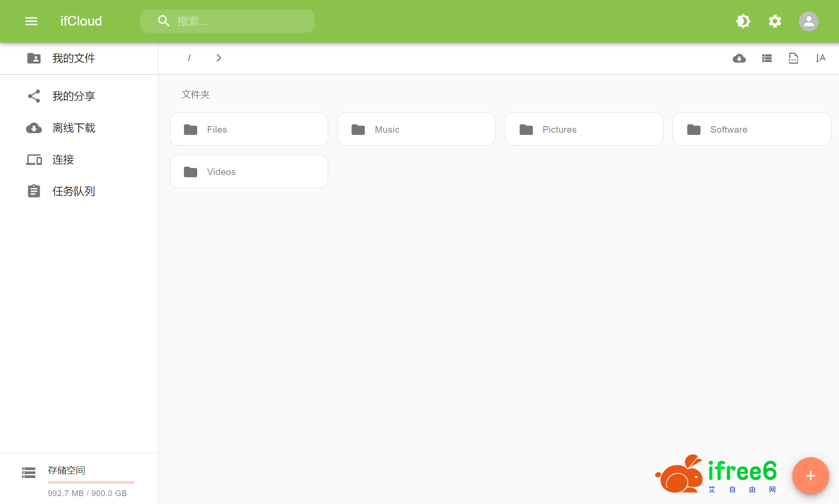Open settings via the gear icon
Screen dimensions: 839x504
coord(775,21)
